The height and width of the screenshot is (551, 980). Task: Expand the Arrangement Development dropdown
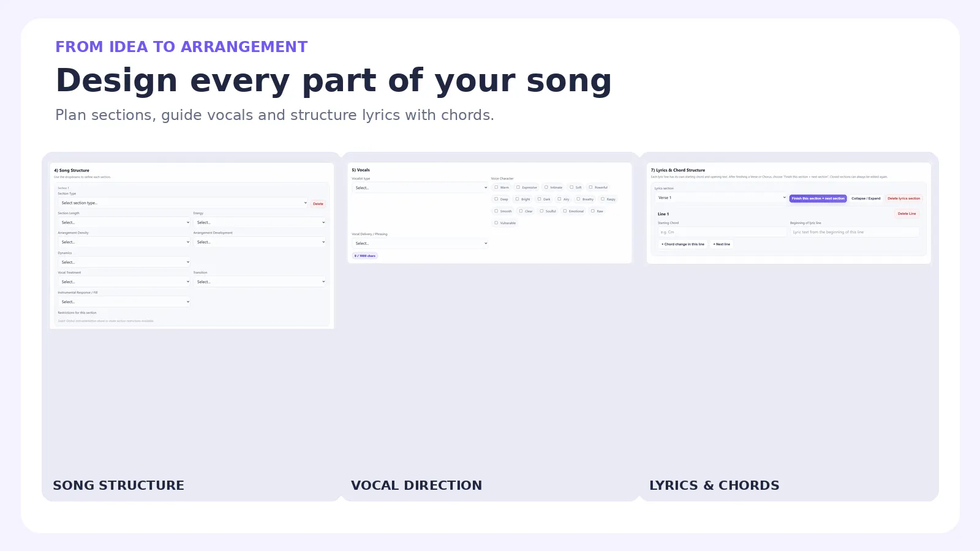260,242
